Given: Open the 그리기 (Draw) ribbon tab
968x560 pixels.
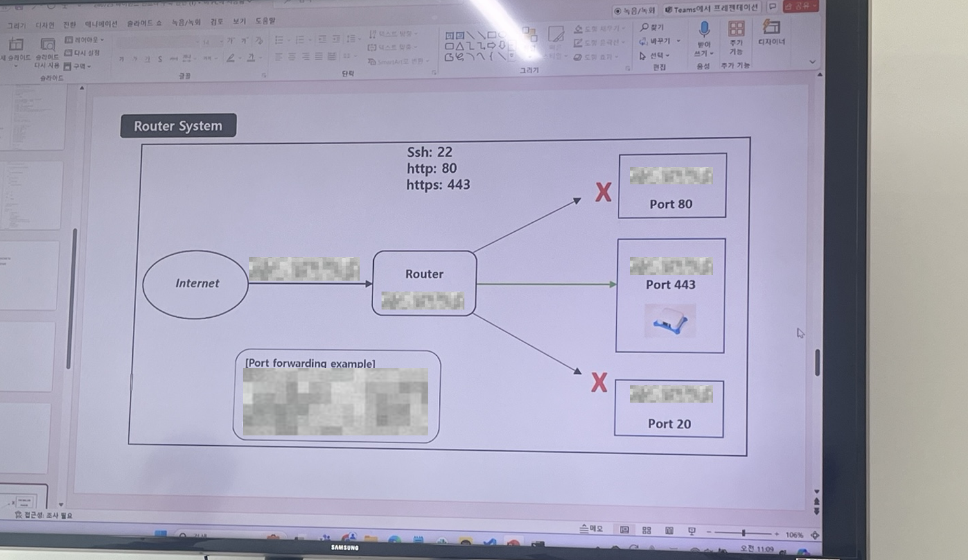Looking at the screenshot, I should coord(17,26).
